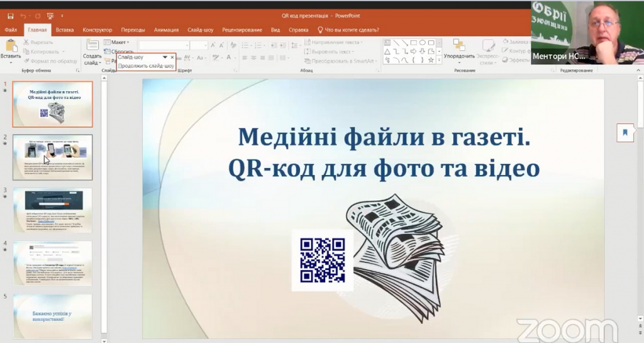Switch to the Вставка tab

point(65,30)
